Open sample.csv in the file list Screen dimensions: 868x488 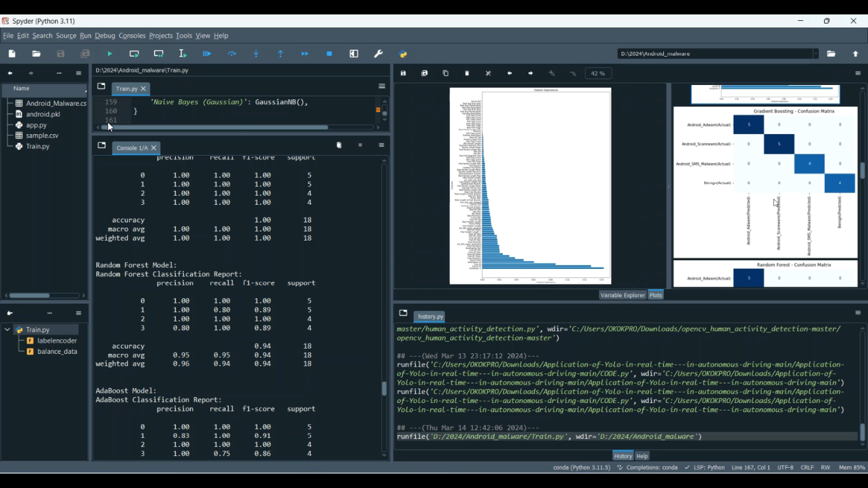[x=42, y=136]
